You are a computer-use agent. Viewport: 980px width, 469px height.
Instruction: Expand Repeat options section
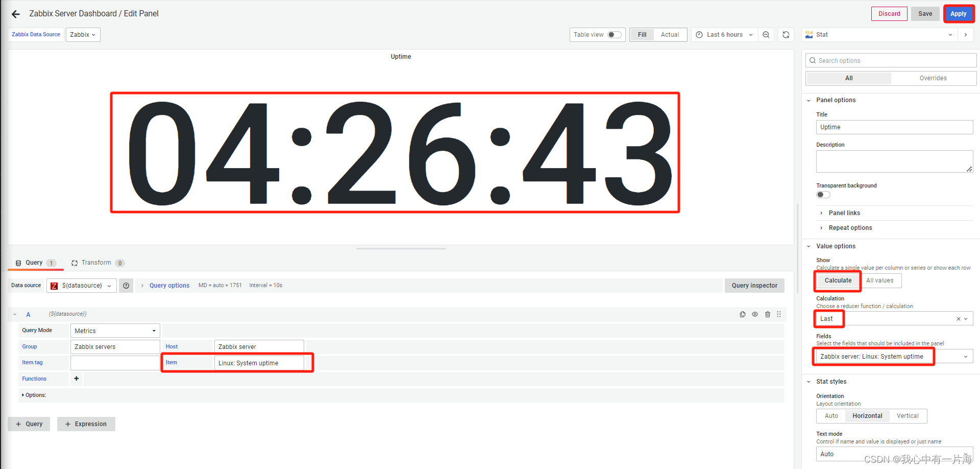pyautogui.click(x=850, y=228)
